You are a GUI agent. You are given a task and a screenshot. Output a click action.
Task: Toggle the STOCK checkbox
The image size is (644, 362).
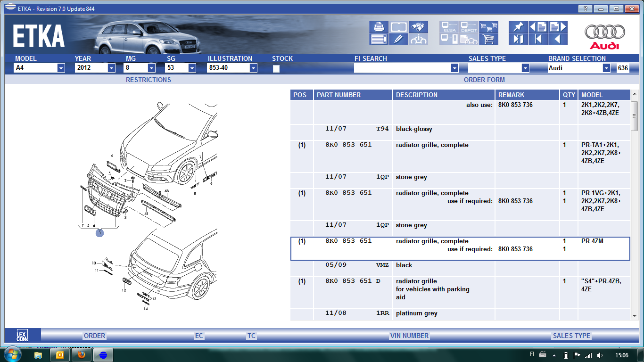coord(276,68)
